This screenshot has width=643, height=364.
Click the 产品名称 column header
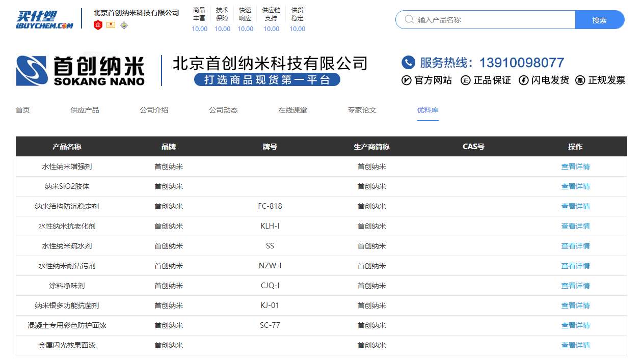pyautogui.click(x=67, y=147)
